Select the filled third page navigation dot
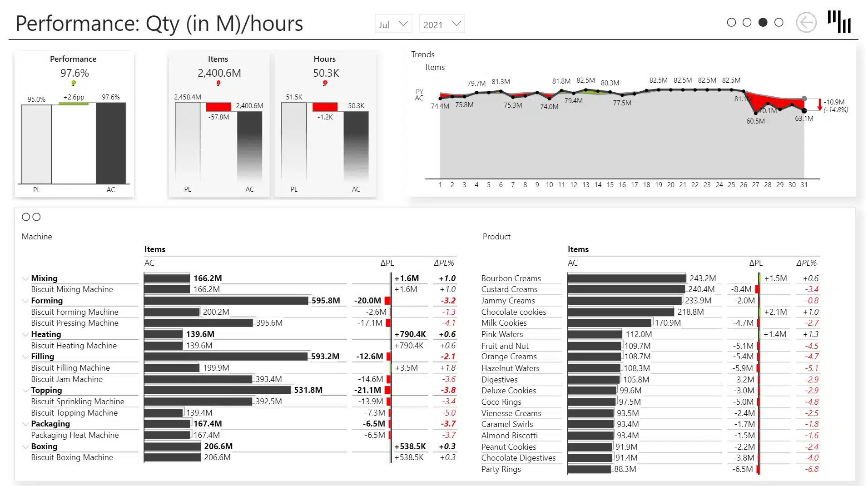 click(762, 22)
